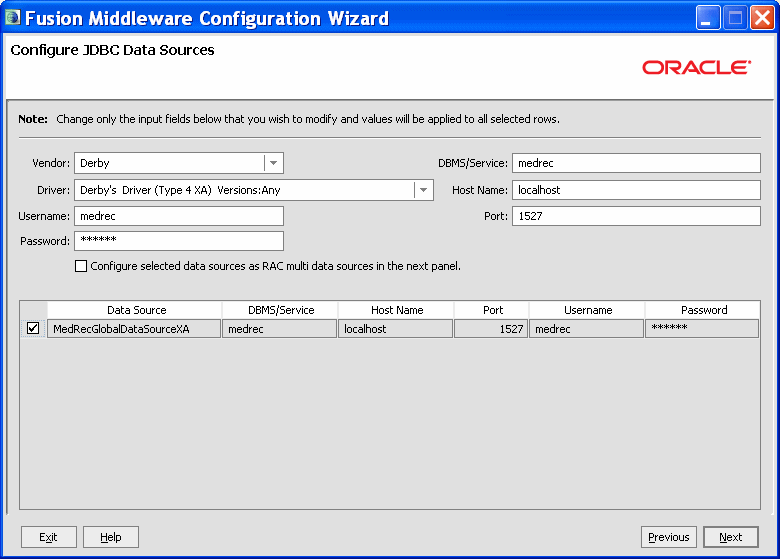Click the 1527 port table cell
The height and width of the screenshot is (559, 780).
491,329
